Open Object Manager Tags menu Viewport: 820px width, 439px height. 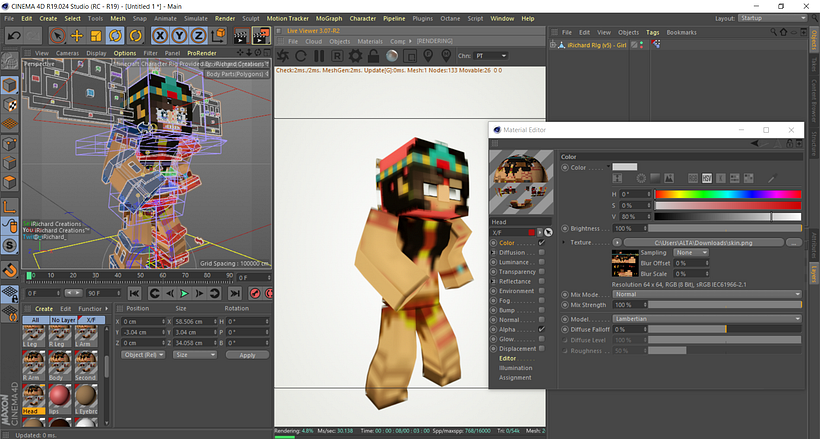click(x=652, y=32)
